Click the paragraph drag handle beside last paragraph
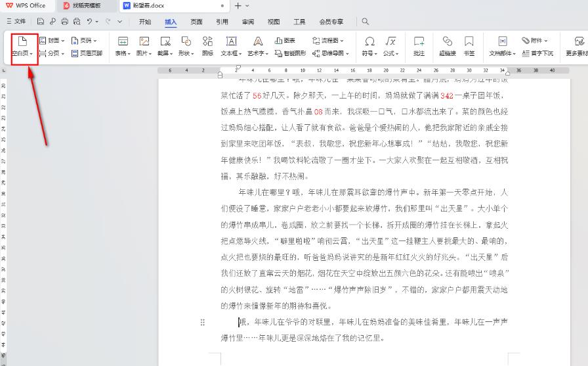 [203, 322]
